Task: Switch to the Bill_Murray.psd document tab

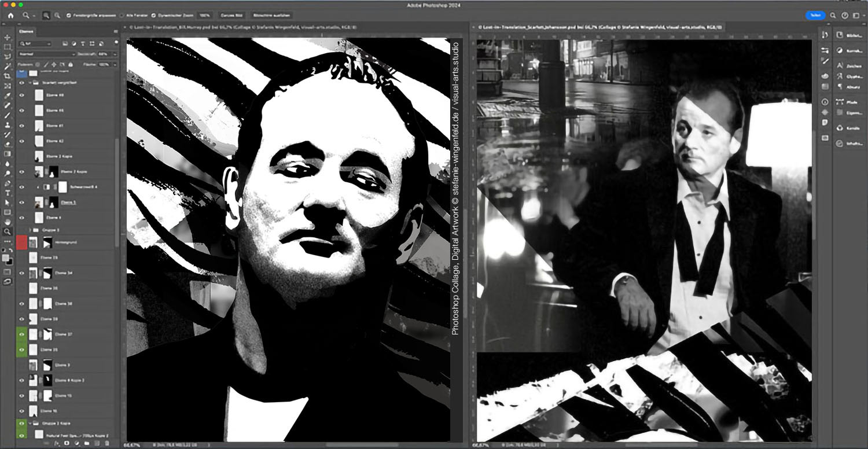Action: pyautogui.click(x=242, y=27)
